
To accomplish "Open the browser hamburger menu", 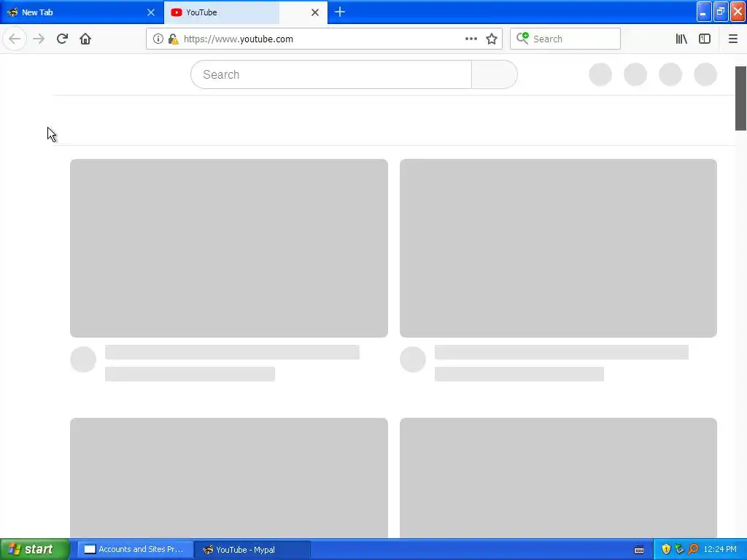I will click(x=732, y=39).
